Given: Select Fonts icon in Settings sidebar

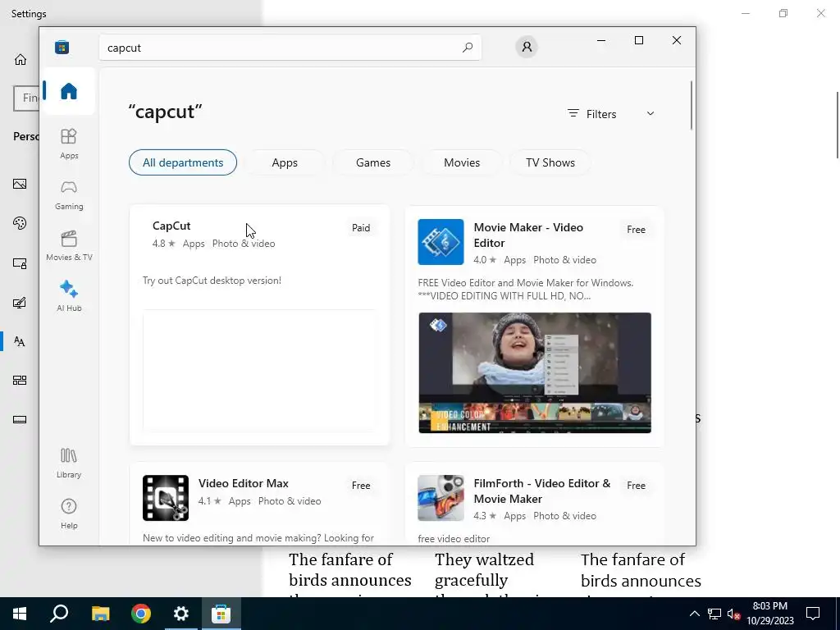Looking at the screenshot, I should (x=20, y=341).
